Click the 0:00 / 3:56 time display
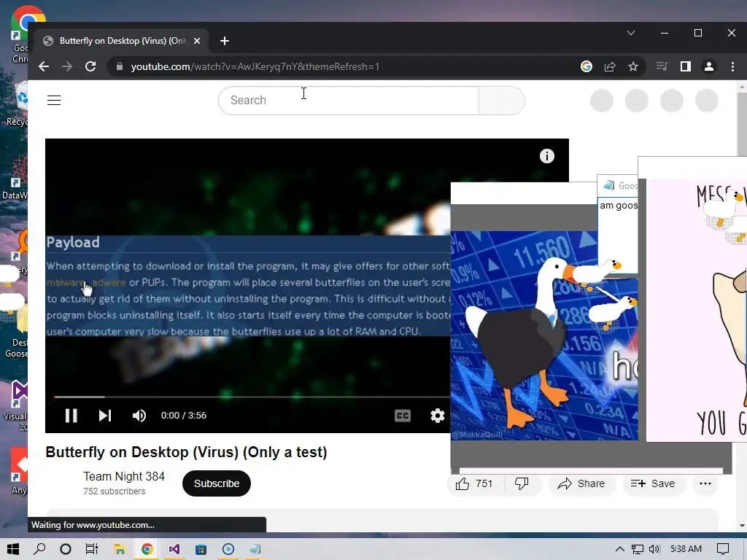This screenshot has height=560, width=747. 183,416
